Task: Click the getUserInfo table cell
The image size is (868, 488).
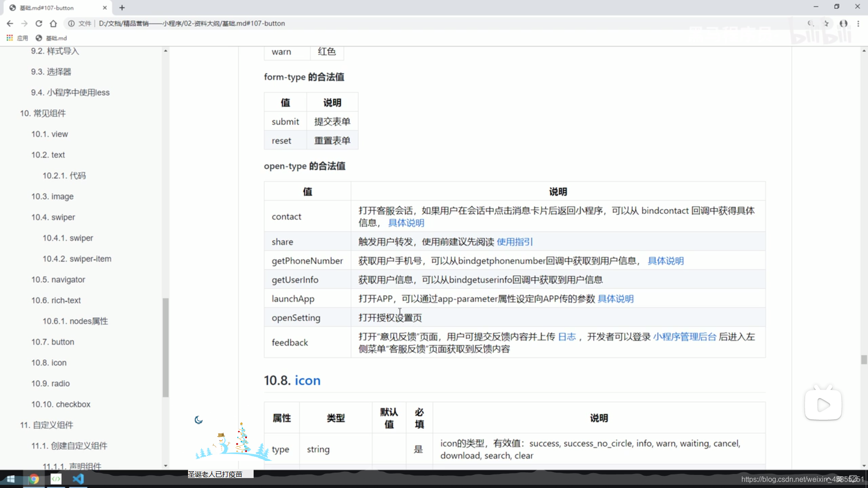Action: pos(307,280)
